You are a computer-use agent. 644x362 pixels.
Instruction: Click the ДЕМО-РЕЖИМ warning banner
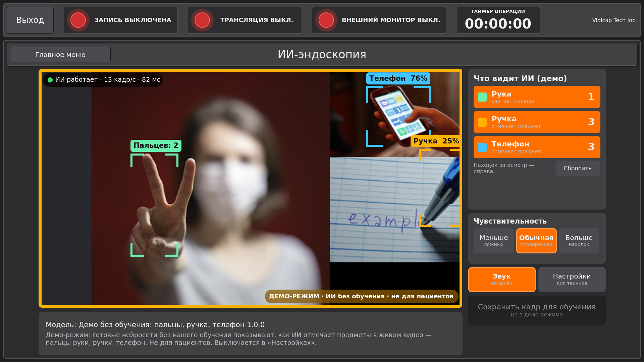[x=361, y=296]
